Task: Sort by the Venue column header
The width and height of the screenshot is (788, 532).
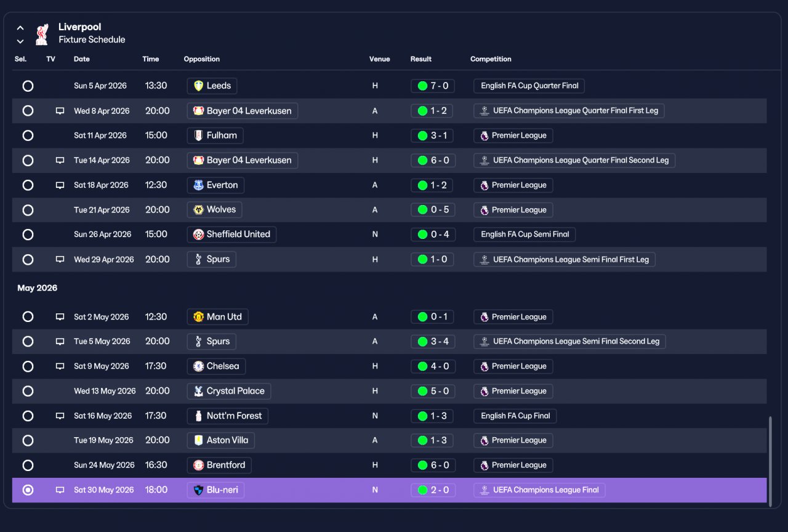Action: 380,59
